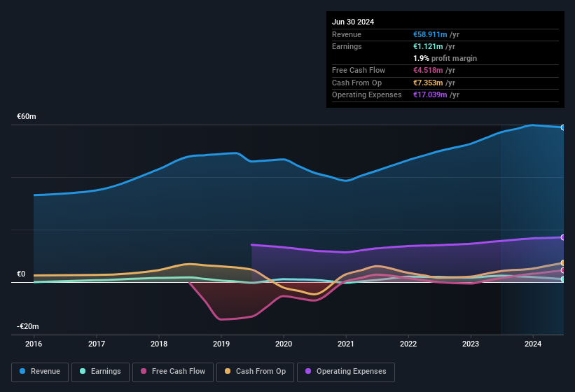Click the €60m y-axis label
Screen dimensions: 575x392
pyautogui.click(x=27, y=116)
